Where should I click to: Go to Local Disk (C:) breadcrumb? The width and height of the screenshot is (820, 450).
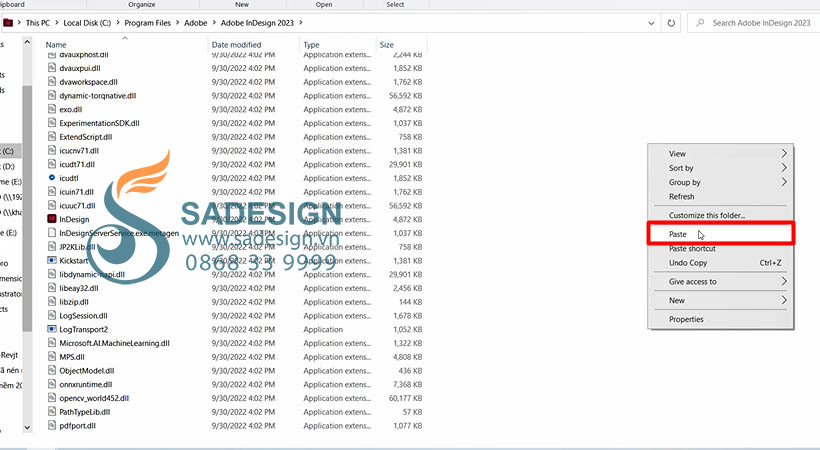(x=87, y=23)
